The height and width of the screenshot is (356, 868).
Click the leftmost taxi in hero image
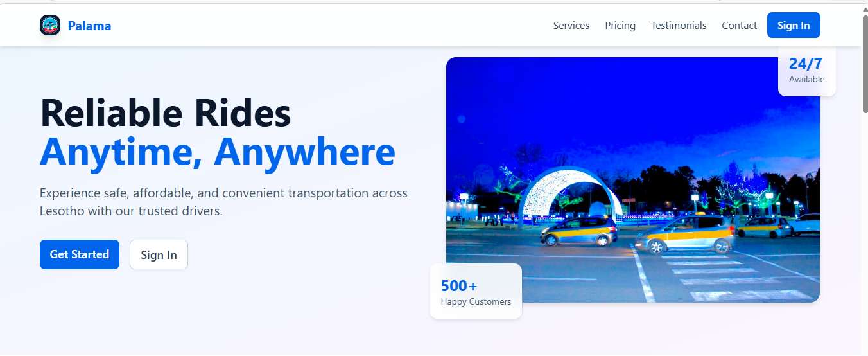578,231
